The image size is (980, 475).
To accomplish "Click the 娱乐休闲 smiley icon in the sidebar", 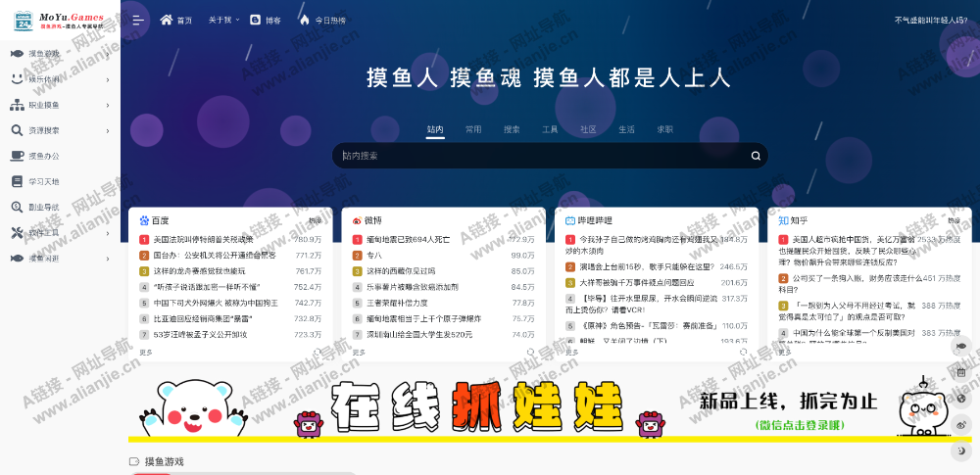I will (x=18, y=79).
